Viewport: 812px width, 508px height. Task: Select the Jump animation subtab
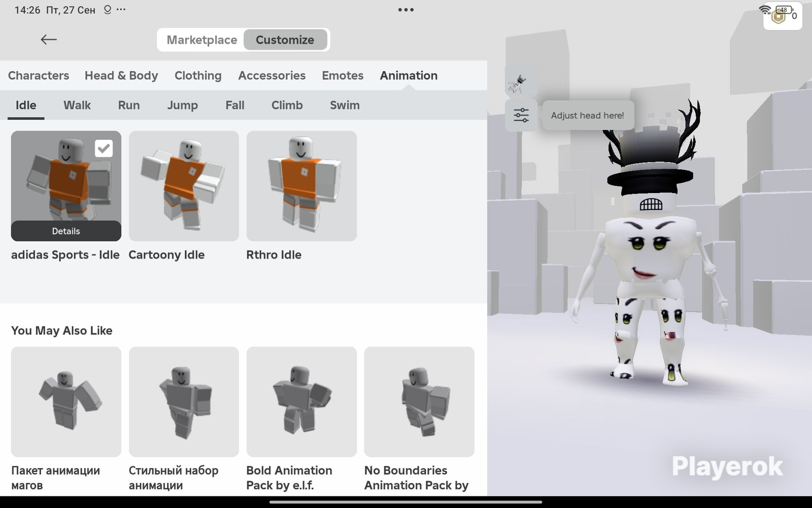click(x=183, y=105)
